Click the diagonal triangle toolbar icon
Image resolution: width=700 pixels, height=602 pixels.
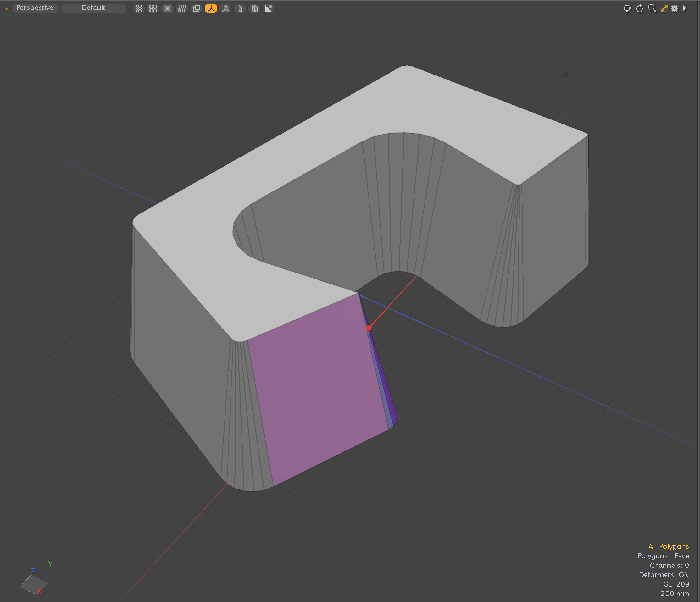[x=269, y=8]
